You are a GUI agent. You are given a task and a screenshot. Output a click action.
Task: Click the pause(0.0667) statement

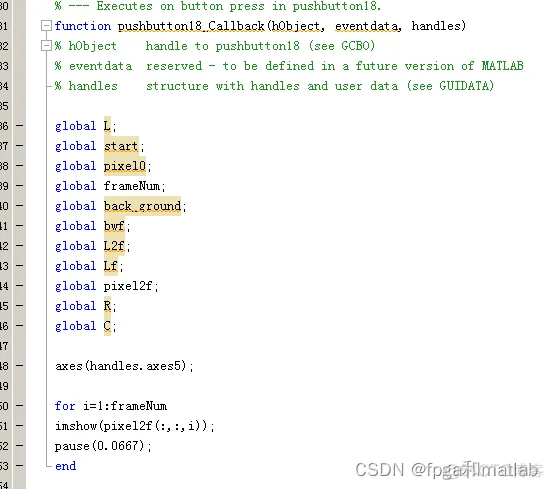pyautogui.click(x=103, y=446)
